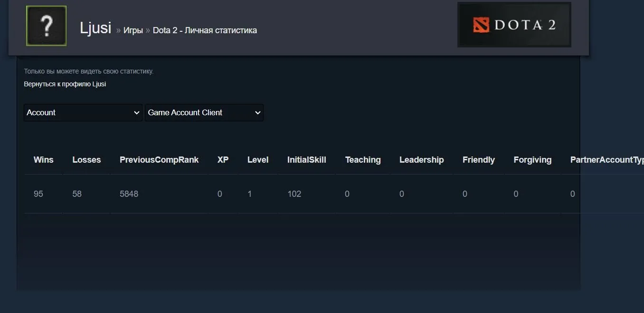Select the Losses value 58
The width and height of the screenshot is (644, 313).
click(77, 194)
